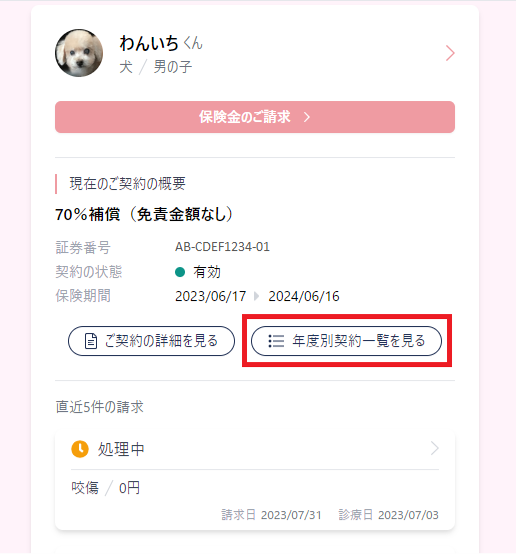Expand pet profile with pink chevron
Screen dimensions: 516x554
tap(450, 53)
